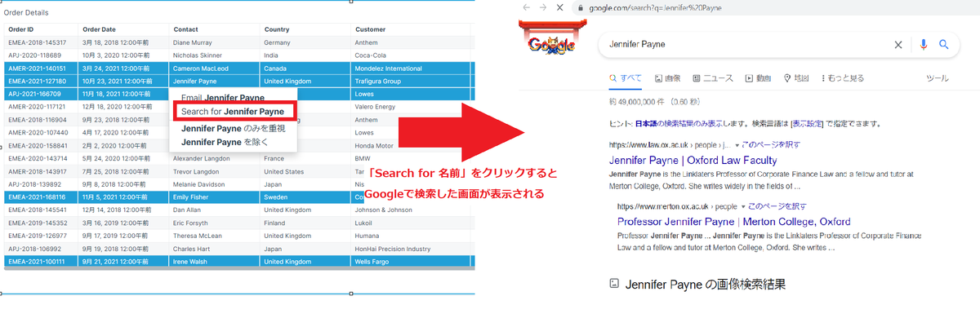Expand the もっと見る menu

[x=842, y=78]
